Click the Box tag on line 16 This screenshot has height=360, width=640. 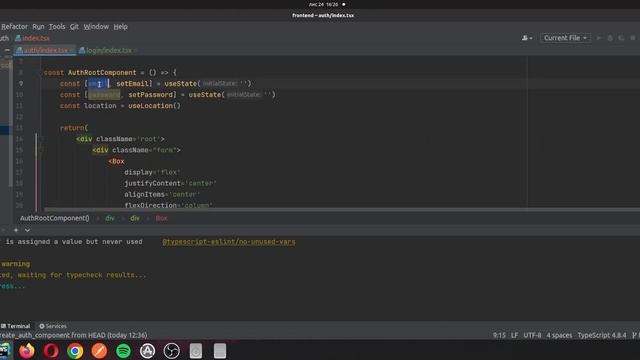(116, 161)
